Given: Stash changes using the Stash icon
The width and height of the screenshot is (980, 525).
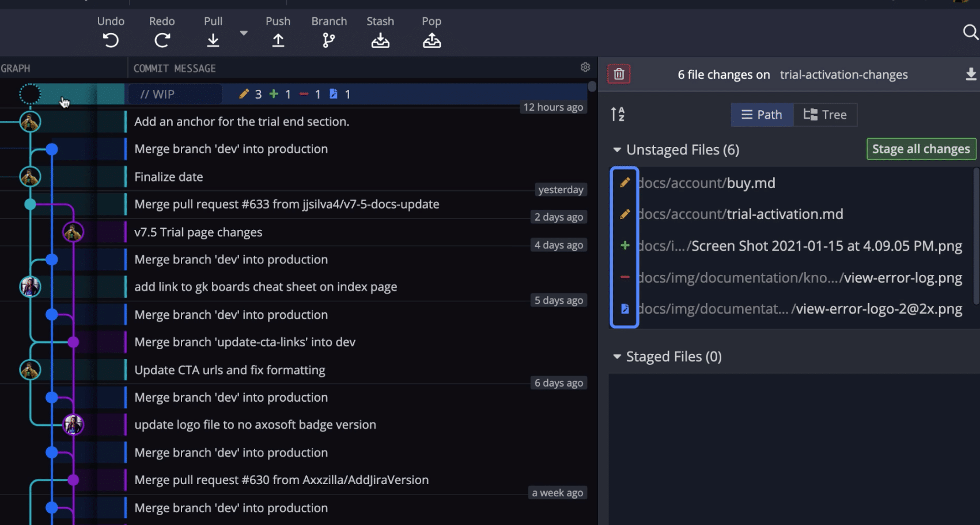Looking at the screenshot, I should (380, 40).
